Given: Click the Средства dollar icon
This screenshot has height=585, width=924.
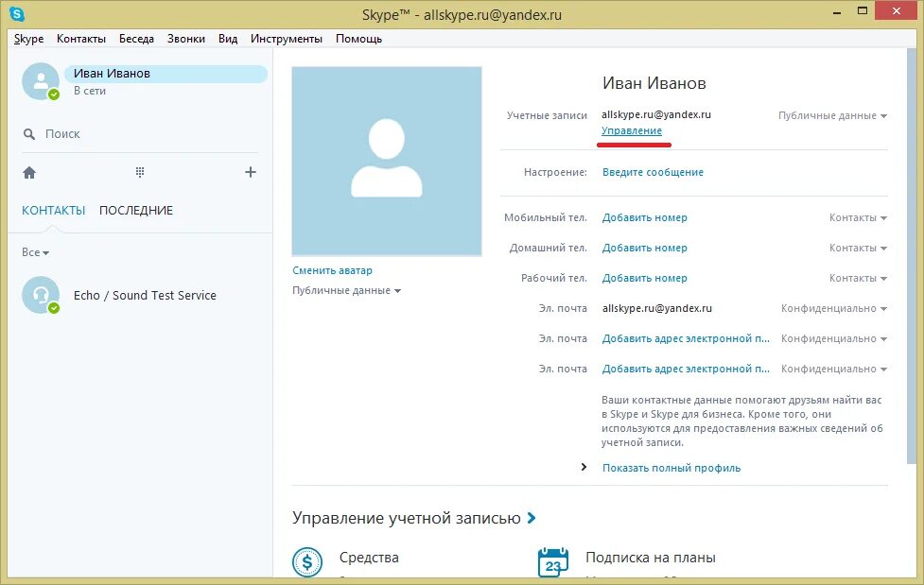Looking at the screenshot, I should (307, 561).
